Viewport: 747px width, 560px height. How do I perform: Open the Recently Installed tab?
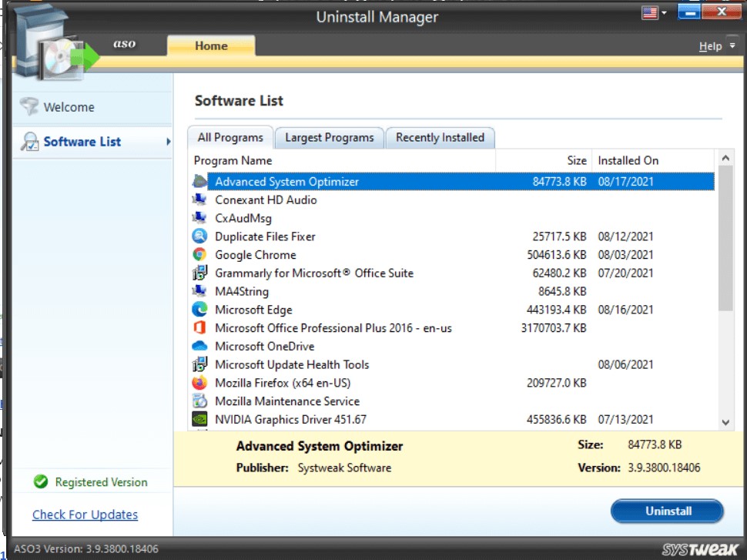(440, 137)
